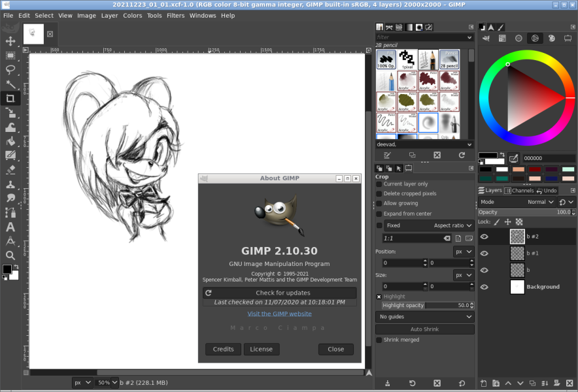Click the Edit brush icon
The width and height of the screenshot is (578, 392).
[387, 155]
